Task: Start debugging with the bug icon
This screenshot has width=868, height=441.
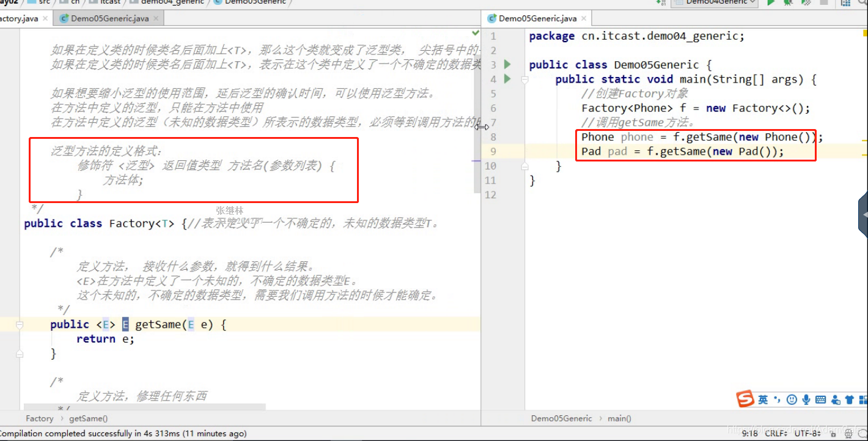Action: [789, 3]
